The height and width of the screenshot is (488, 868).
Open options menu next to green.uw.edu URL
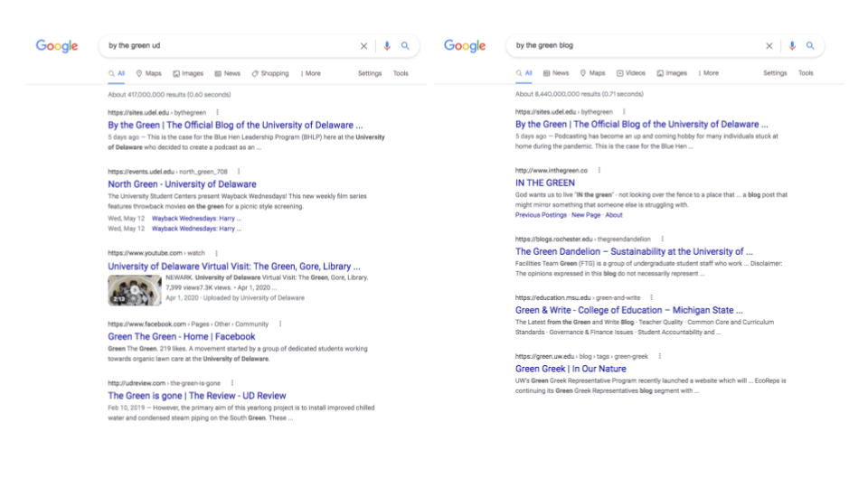point(659,356)
